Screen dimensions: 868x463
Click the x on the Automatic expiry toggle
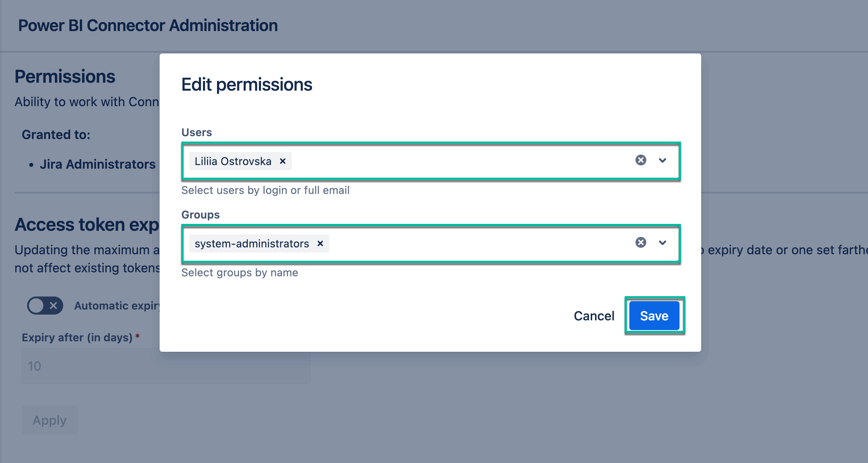click(x=54, y=306)
